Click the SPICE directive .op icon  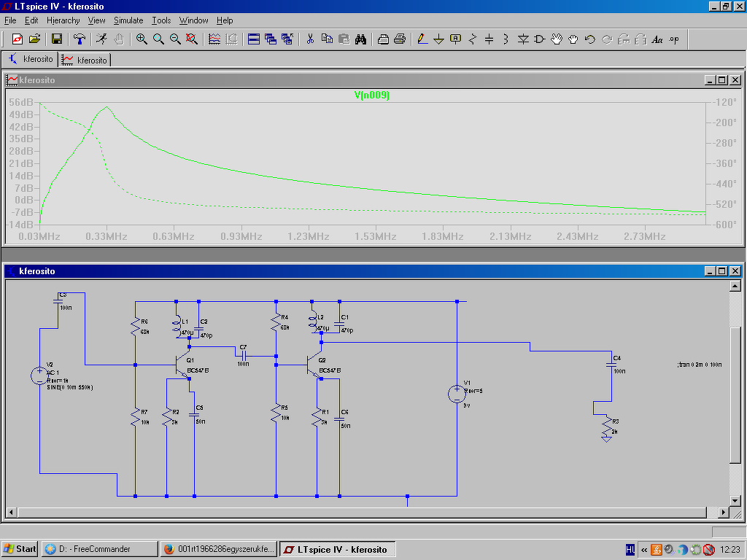673,39
